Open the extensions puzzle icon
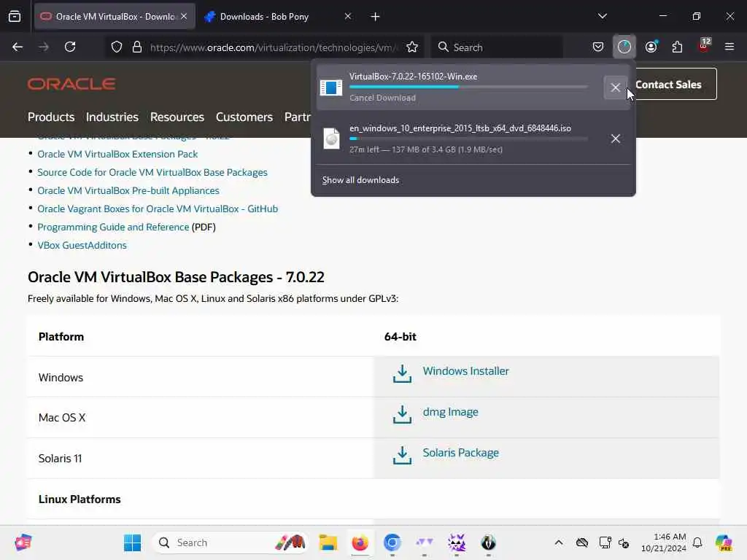The image size is (747, 560). pos(677,47)
